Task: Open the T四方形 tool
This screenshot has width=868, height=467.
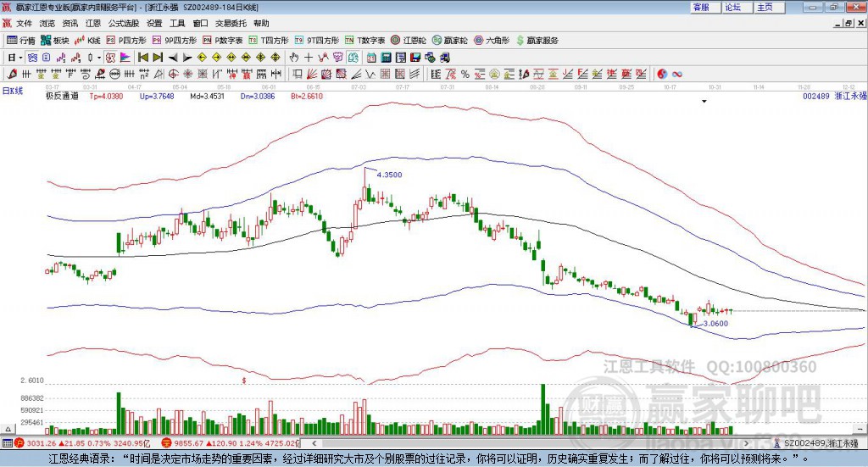Action: pyautogui.click(x=269, y=41)
